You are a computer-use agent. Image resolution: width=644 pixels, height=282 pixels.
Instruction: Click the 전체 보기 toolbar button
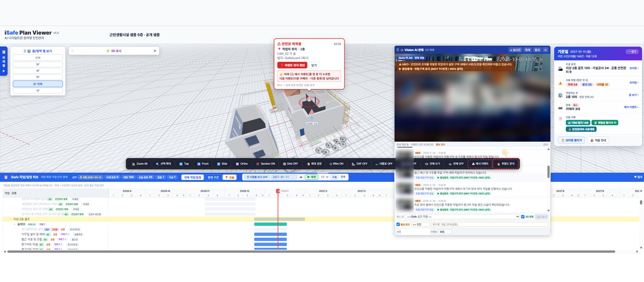432,164
